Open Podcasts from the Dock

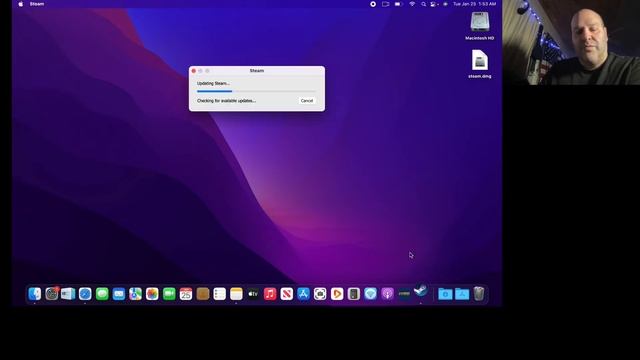pyautogui.click(x=387, y=293)
